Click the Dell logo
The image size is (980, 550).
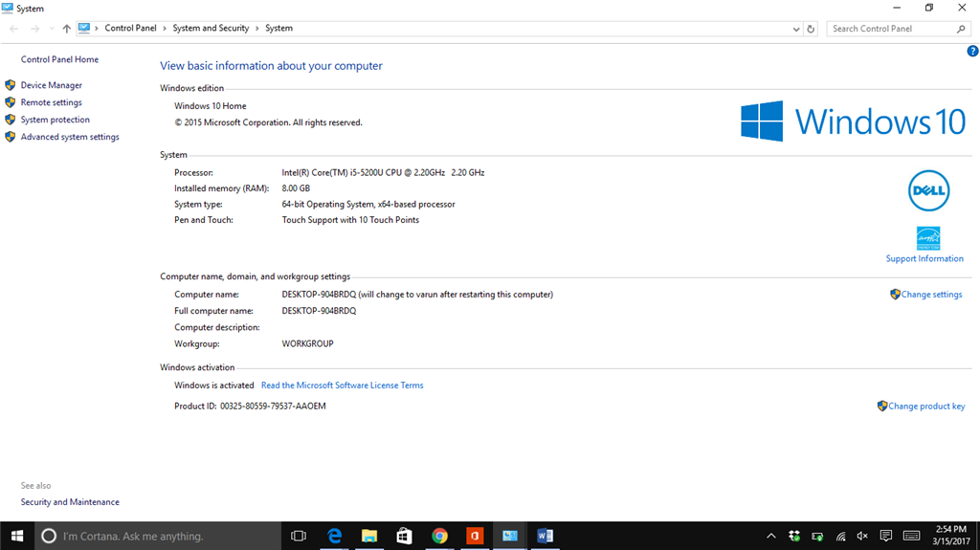click(x=928, y=190)
